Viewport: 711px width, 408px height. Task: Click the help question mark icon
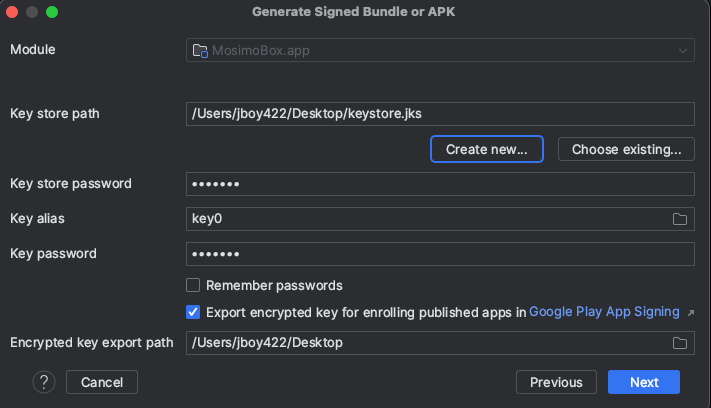[x=43, y=382]
